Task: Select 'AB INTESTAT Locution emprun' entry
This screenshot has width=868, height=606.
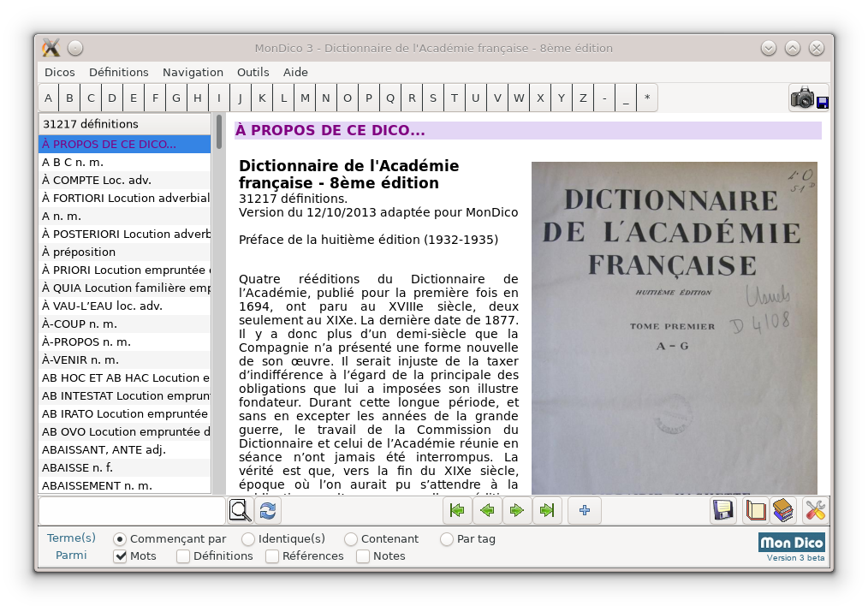Action: click(125, 395)
